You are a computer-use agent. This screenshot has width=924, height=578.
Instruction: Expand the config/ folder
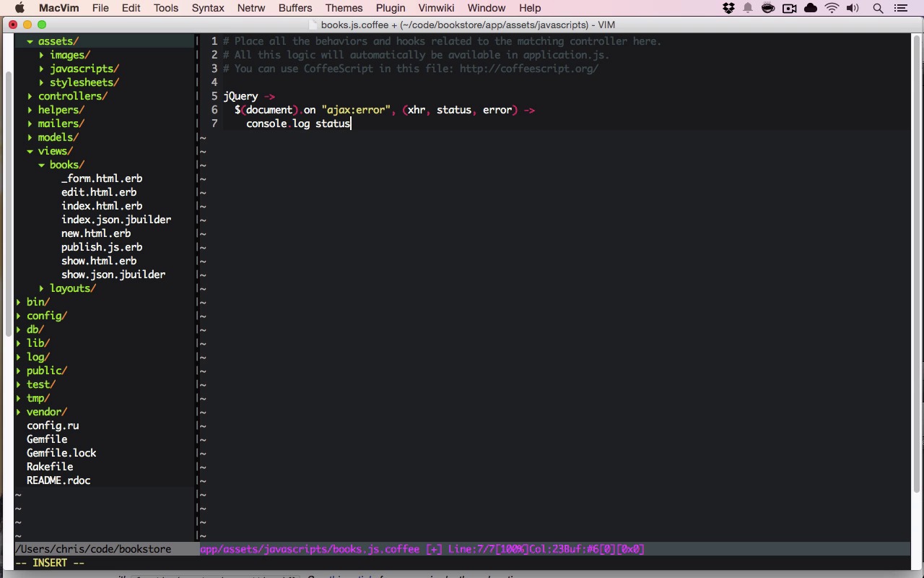[18, 316]
